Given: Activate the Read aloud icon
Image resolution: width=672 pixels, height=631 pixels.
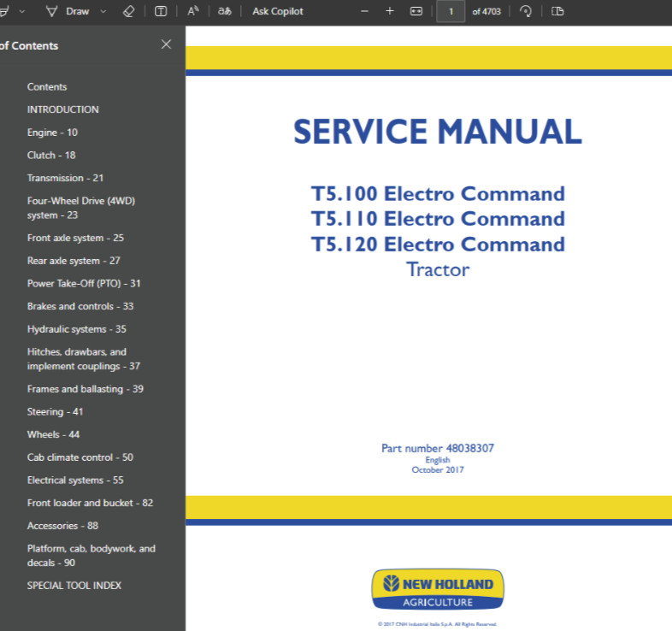Looking at the screenshot, I should [x=193, y=12].
